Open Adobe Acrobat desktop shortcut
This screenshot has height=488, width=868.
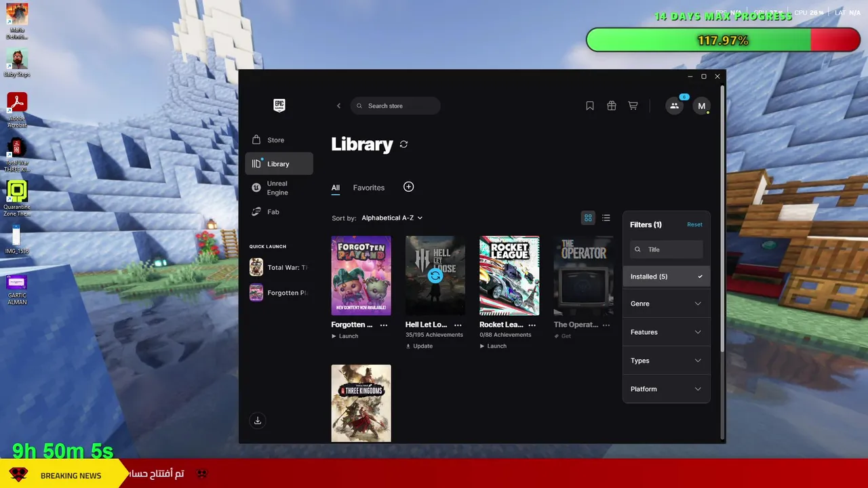[x=17, y=110]
